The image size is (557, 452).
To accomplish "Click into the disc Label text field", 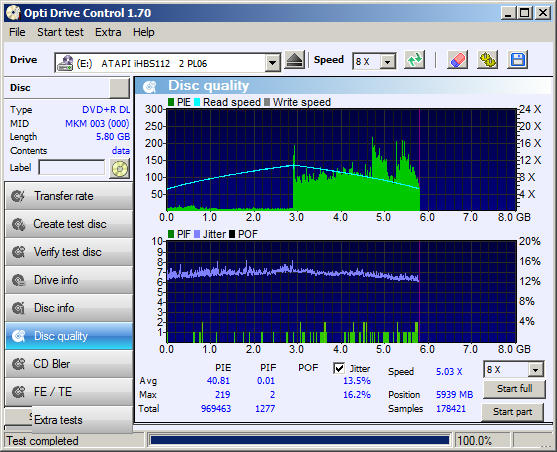I will pyautogui.click(x=72, y=167).
